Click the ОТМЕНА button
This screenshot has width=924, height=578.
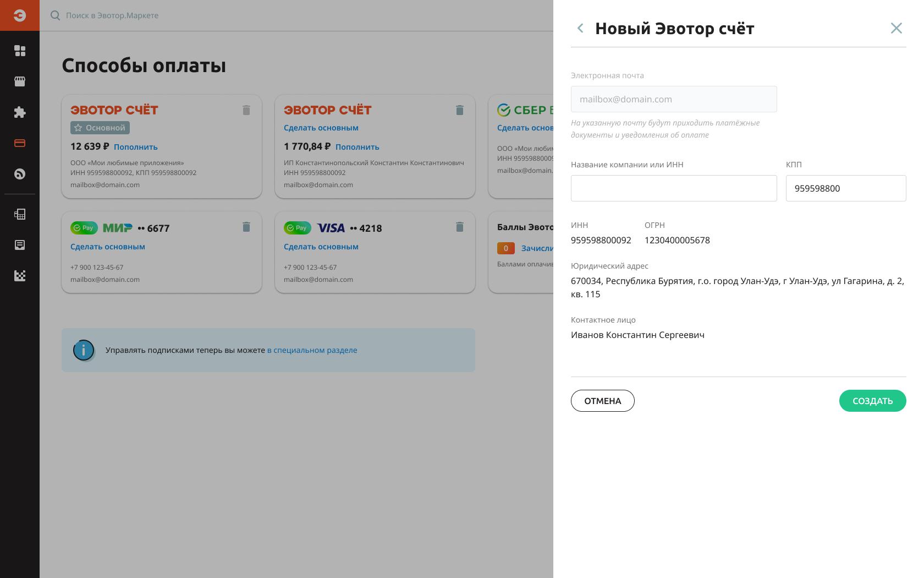(603, 401)
